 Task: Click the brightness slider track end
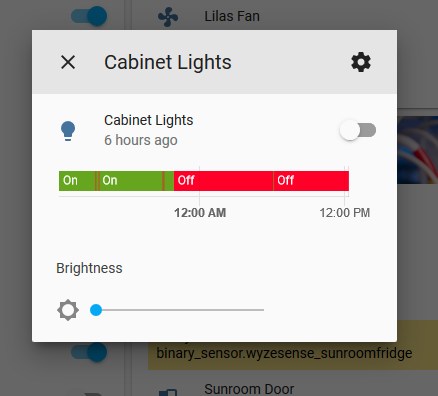click(262, 310)
